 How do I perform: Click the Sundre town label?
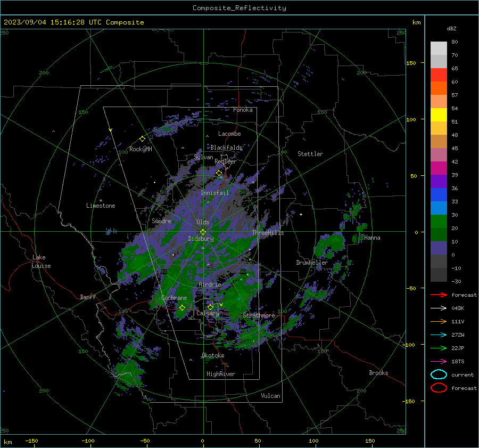(161, 221)
